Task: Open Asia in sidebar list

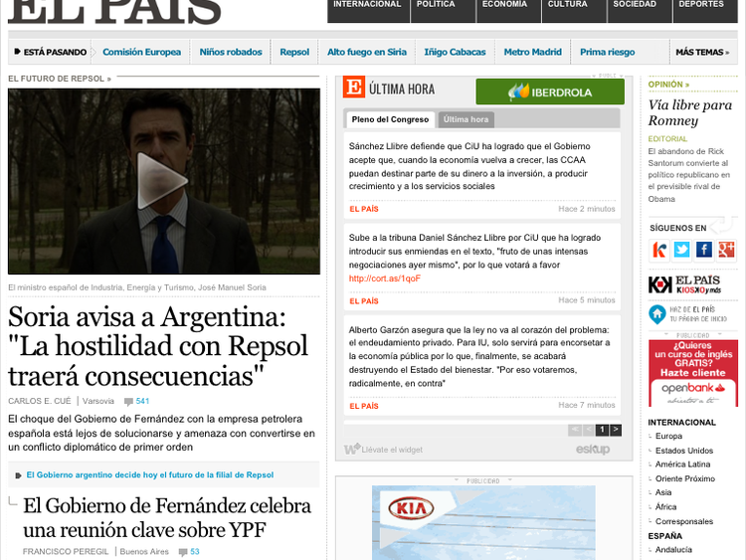Action: coord(663,492)
